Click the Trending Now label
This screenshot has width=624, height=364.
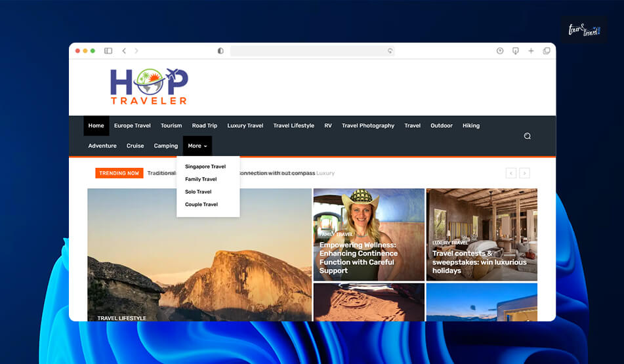119,173
